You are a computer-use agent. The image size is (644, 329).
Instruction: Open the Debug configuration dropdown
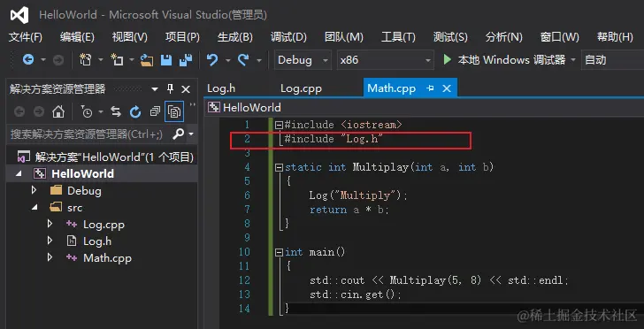pos(326,60)
